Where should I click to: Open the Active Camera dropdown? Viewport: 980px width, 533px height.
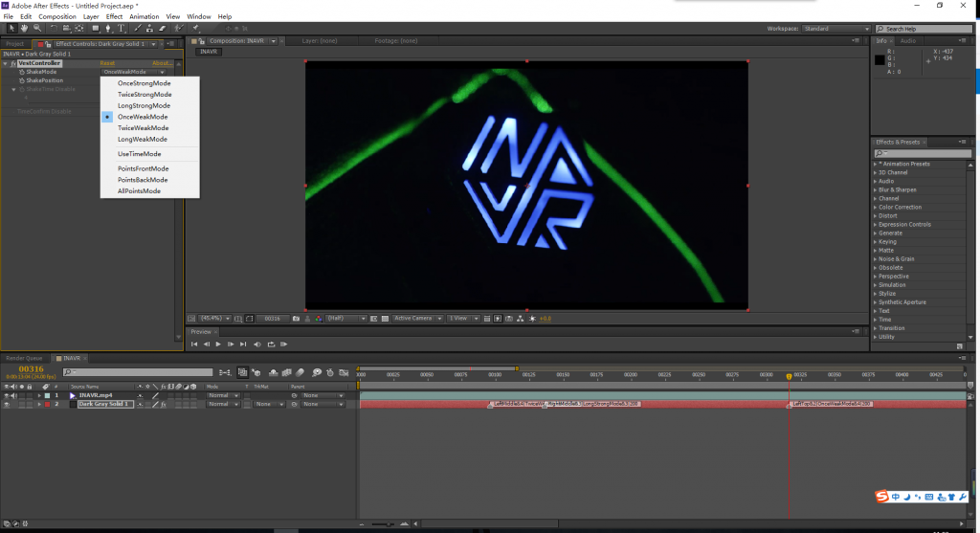tap(417, 319)
